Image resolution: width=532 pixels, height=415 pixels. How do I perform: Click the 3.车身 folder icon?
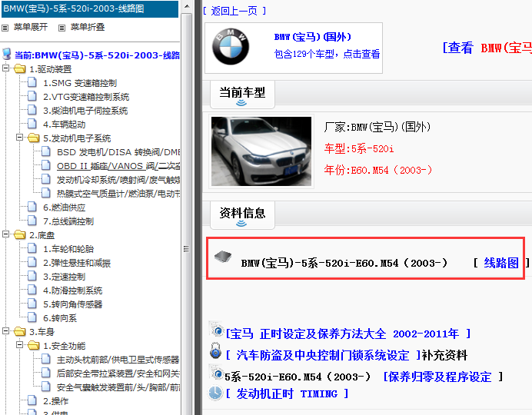(x=20, y=331)
